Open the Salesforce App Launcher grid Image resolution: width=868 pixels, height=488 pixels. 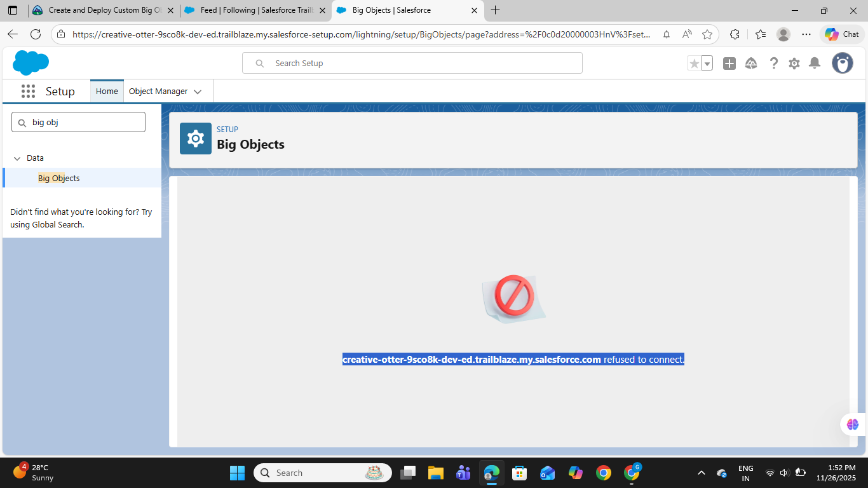point(28,91)
